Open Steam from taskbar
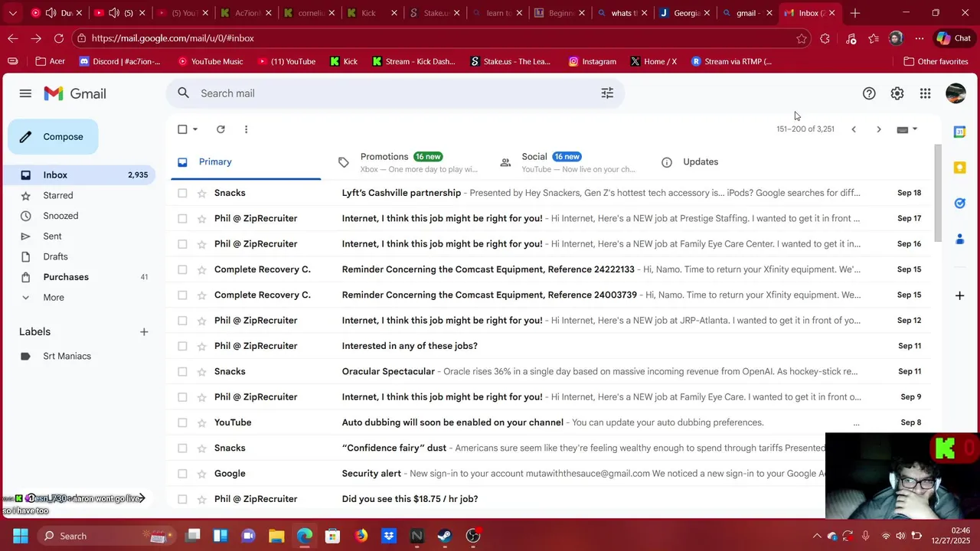 [x=445, y=536]
